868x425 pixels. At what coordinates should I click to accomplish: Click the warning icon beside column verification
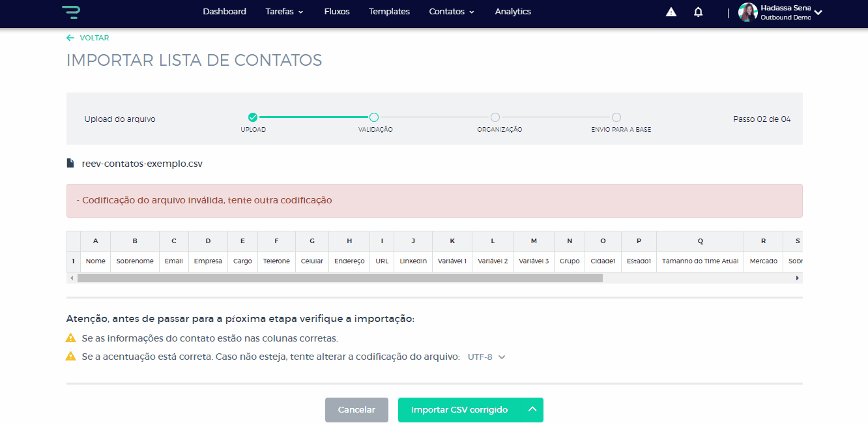71,338
